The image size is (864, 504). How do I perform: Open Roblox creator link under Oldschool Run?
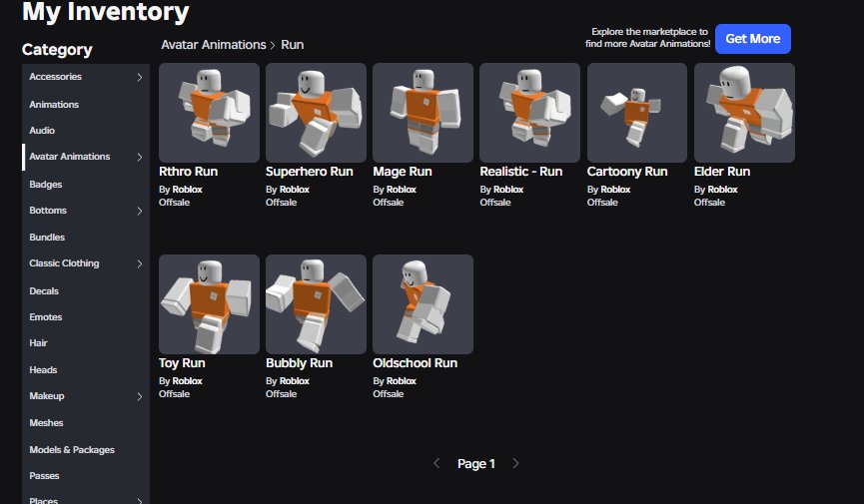coord(402,380)
